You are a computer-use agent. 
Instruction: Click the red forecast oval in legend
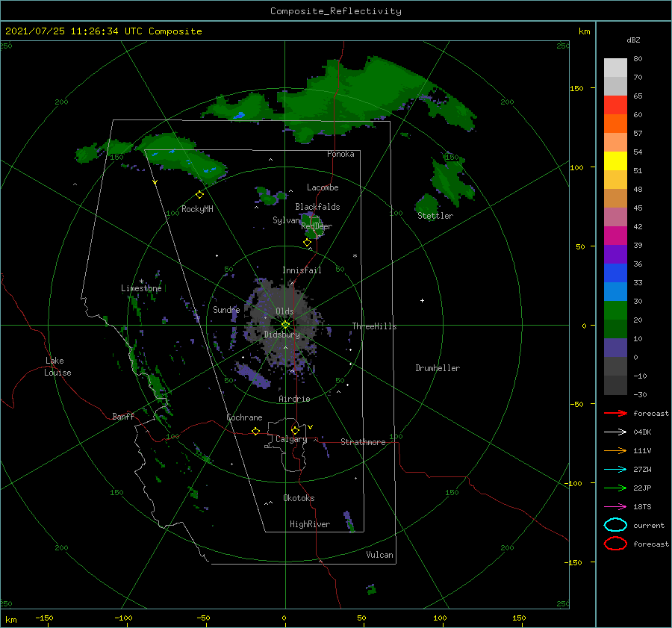(x=615, y=544)
